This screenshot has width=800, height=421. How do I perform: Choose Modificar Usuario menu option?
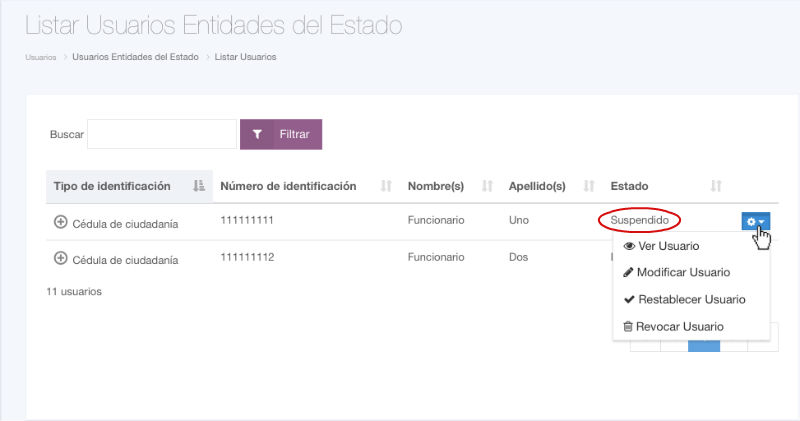675,272
